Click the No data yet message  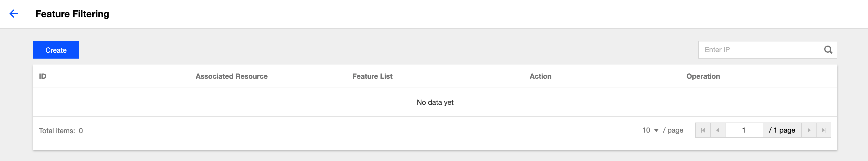pos(435,102)
